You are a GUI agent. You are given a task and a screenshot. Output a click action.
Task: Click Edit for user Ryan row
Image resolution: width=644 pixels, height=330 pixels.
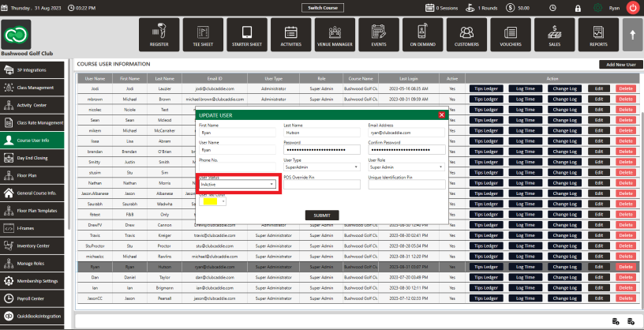tap(599, 267)
